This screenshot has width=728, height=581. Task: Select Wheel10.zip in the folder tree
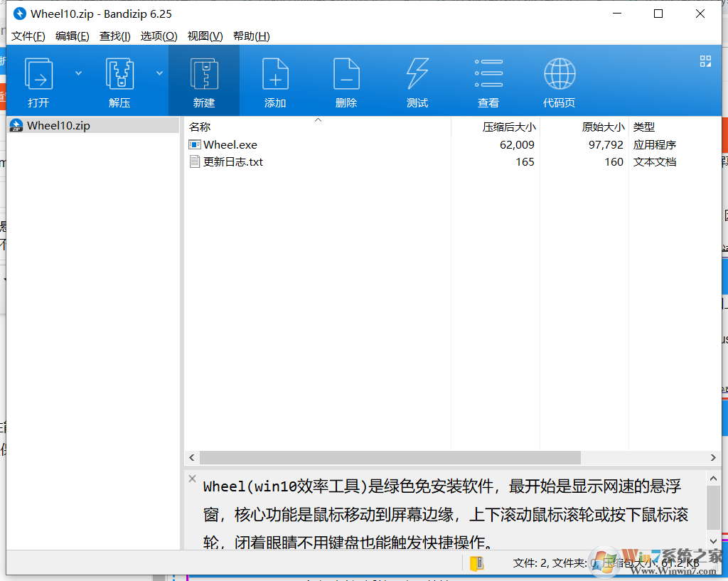(x=93, y=125)
